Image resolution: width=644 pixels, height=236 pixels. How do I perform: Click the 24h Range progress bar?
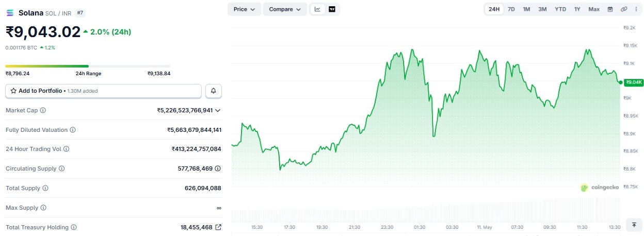88,66
